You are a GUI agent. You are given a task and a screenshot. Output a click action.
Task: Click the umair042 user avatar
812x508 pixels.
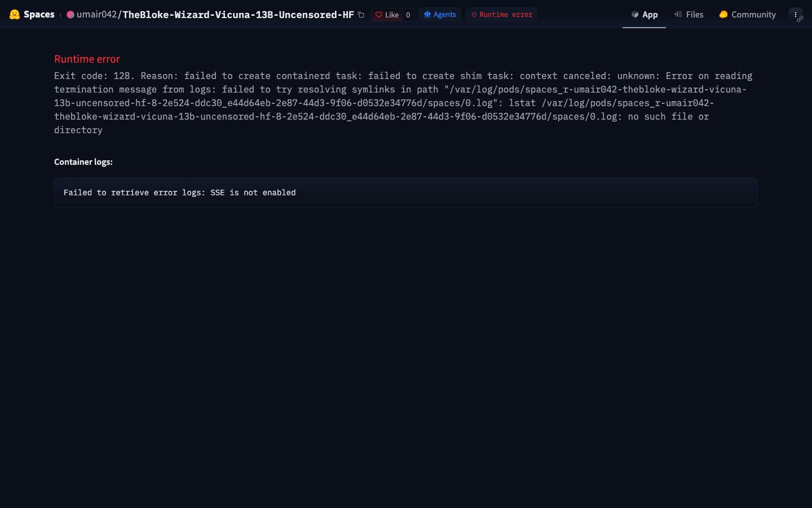[70, 15]
